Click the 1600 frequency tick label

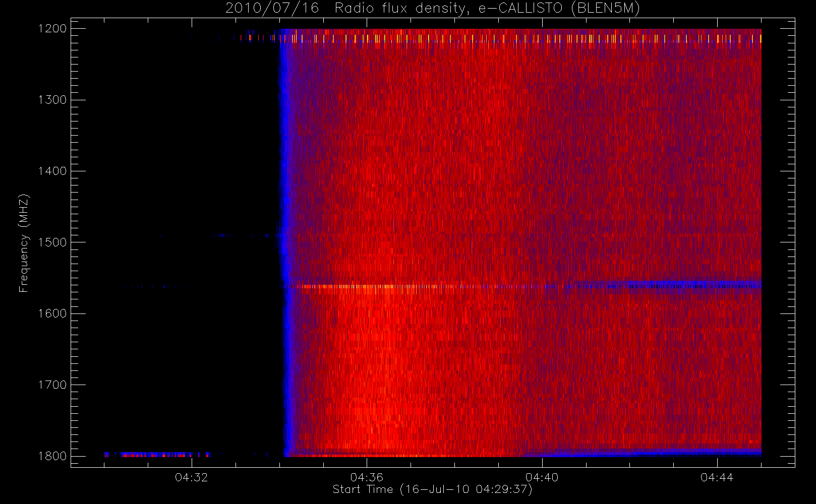click(x=52, y=313)
